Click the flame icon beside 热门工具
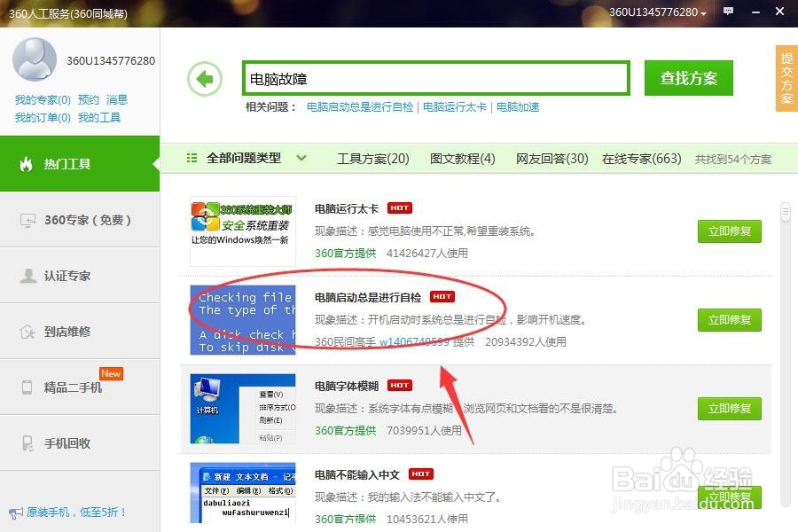798x532 pixels. coord(26,163)
